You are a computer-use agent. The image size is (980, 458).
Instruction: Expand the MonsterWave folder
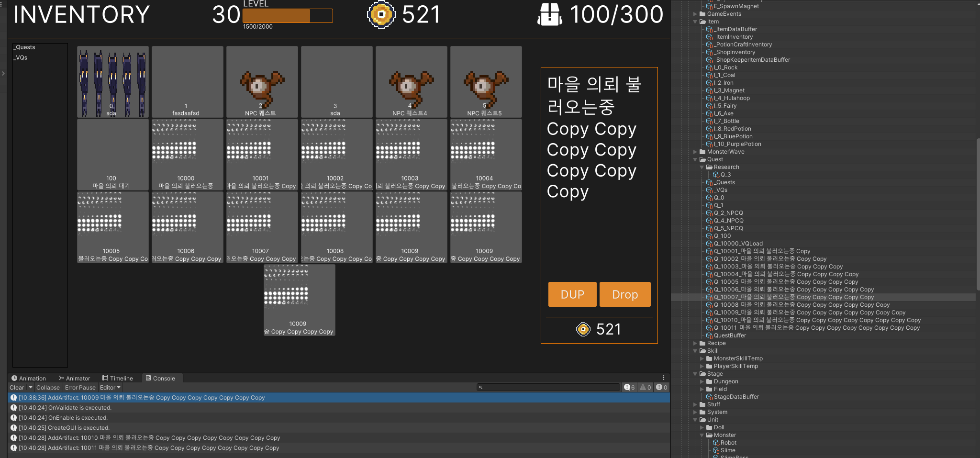[695, 152]
